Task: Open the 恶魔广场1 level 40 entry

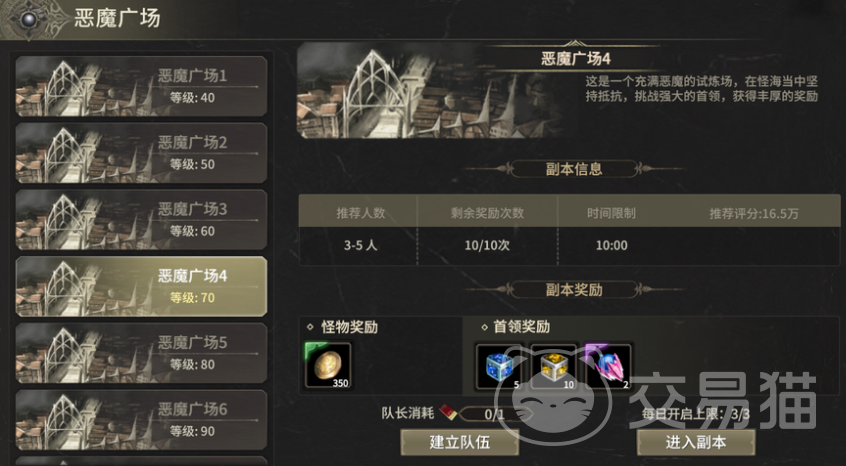Action: (x=141, y=86)
